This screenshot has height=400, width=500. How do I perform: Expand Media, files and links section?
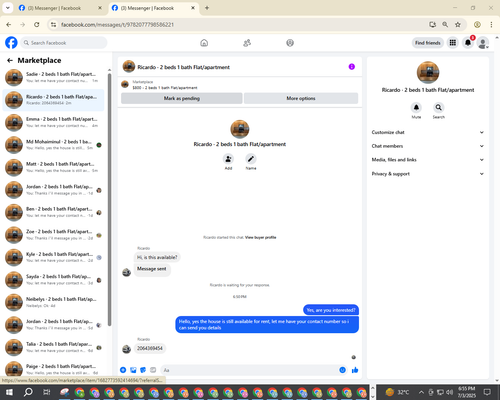tap(428, 160)
